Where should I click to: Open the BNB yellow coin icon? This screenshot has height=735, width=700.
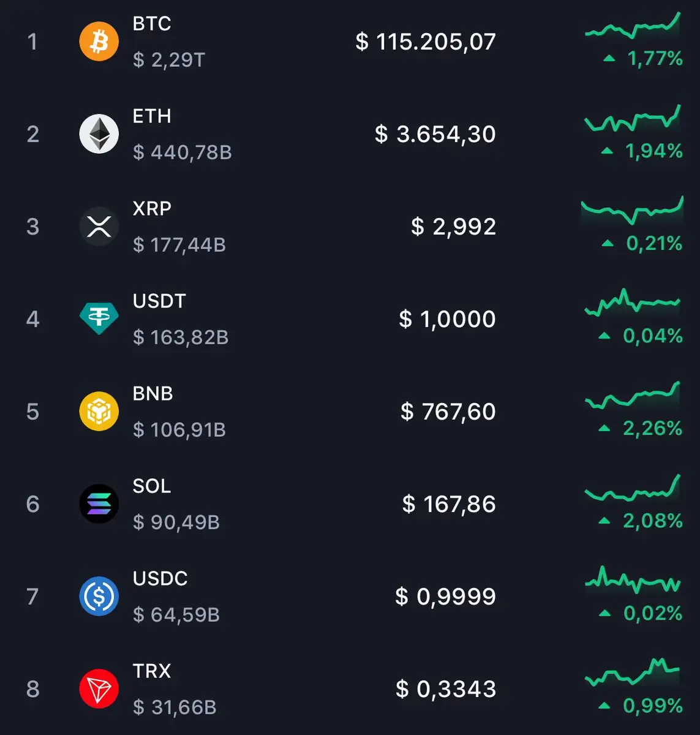(99, 411)
